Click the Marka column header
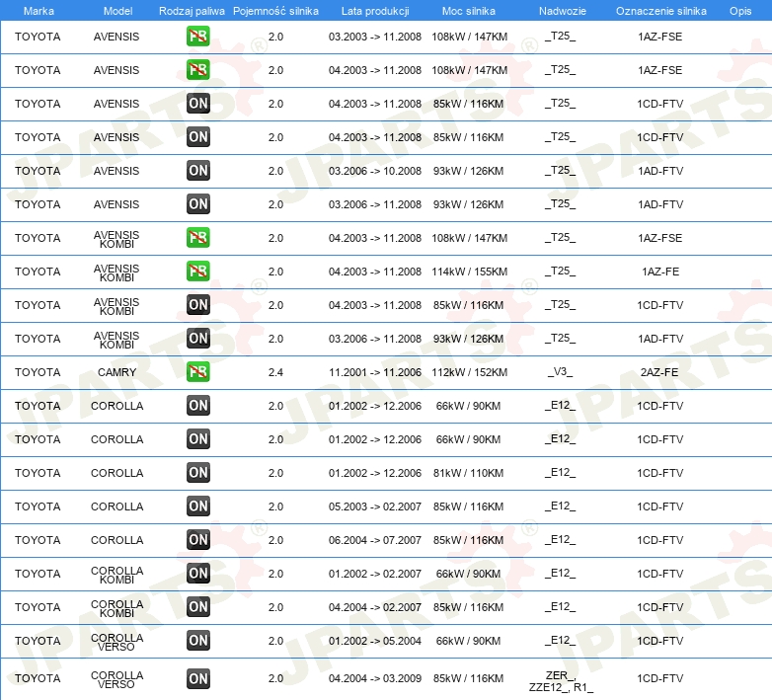The width and height of the screenshot is (772, 700). (x=39, y=11)
